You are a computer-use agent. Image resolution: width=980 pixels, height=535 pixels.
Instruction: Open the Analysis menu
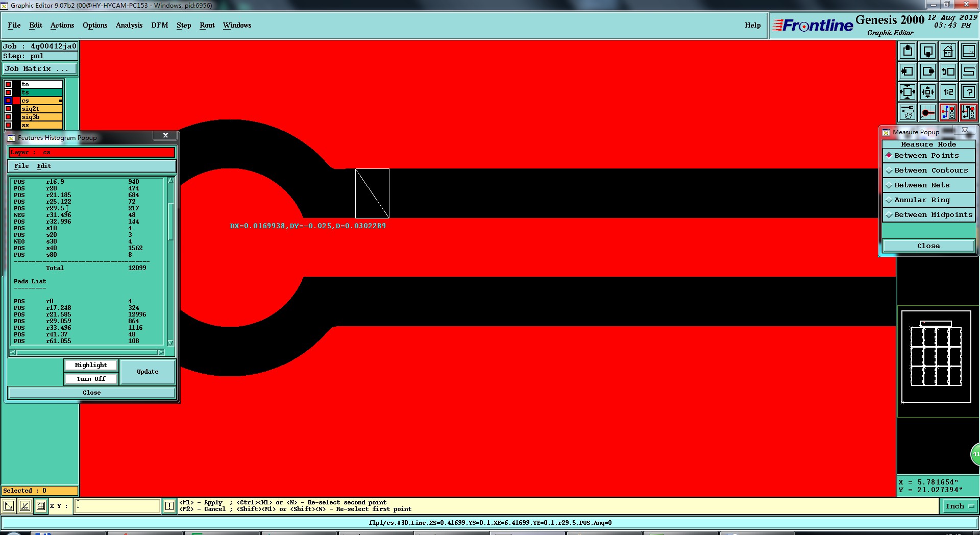point(129,26)
